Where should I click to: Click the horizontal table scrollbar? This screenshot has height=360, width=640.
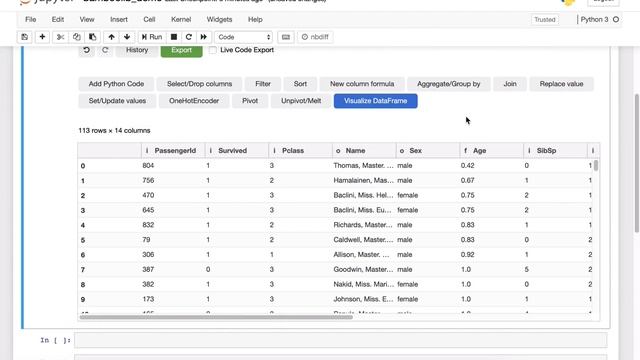click(x=216, y=317)
